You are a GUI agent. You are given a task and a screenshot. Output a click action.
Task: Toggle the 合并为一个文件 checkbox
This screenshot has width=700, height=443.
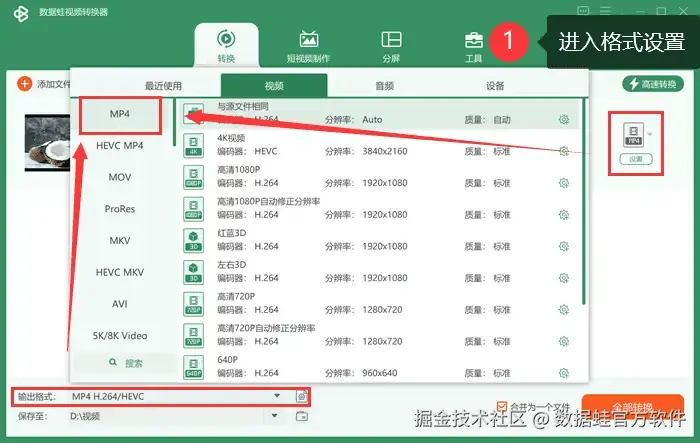502,407
